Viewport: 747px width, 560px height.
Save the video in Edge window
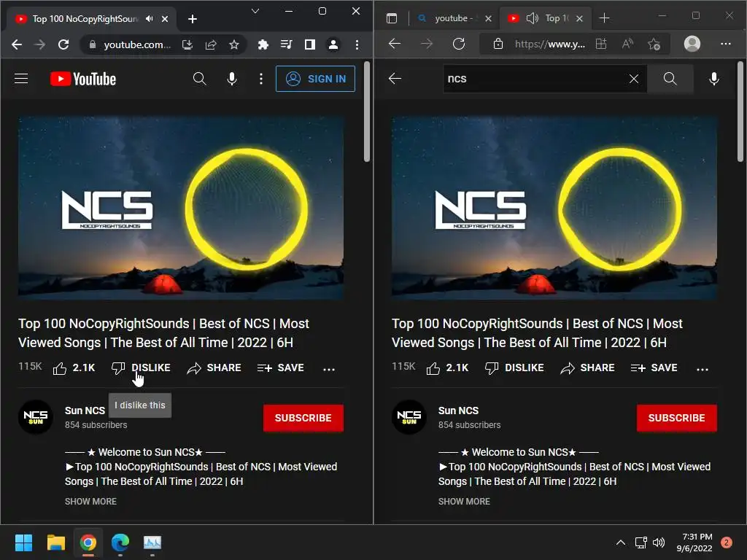pos(654,368)
